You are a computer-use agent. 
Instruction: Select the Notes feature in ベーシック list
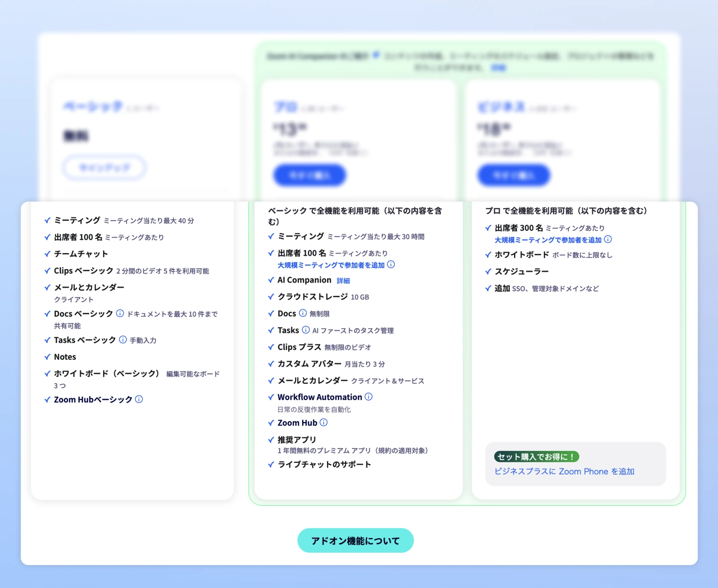(65, 357)
